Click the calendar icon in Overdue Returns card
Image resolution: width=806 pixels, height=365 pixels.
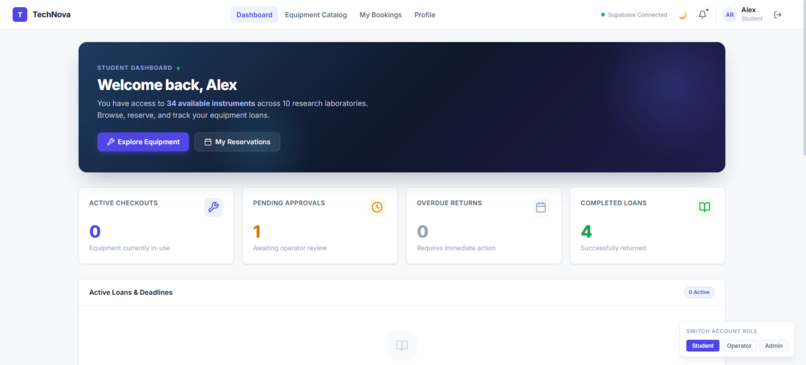pos(541,207)
